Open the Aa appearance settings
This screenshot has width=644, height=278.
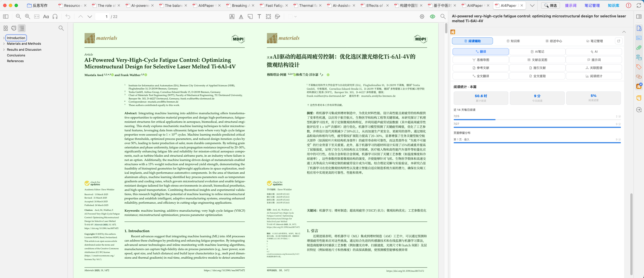click(x=46, y=17)
